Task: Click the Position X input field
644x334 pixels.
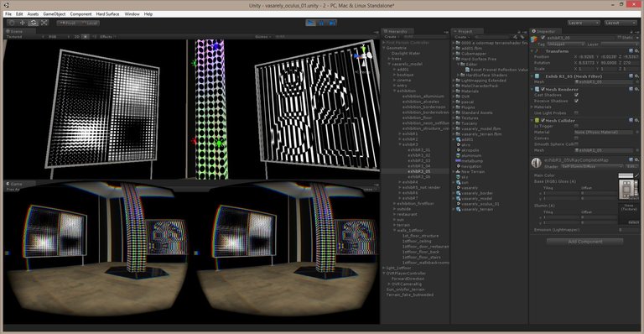Action: [587, 57]
